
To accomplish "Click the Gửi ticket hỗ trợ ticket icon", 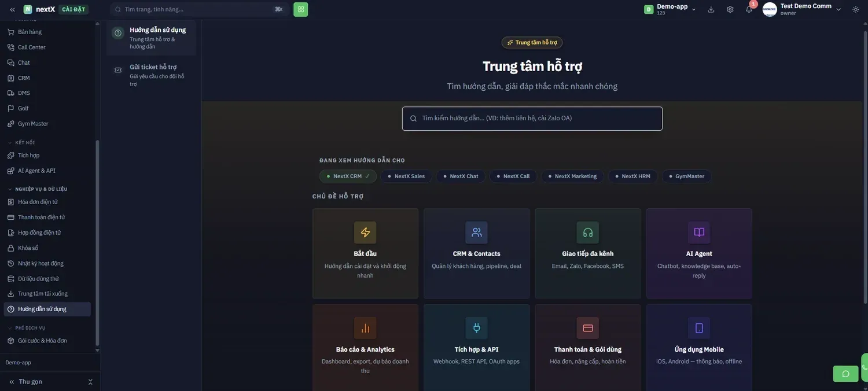I will click(118, 70).
